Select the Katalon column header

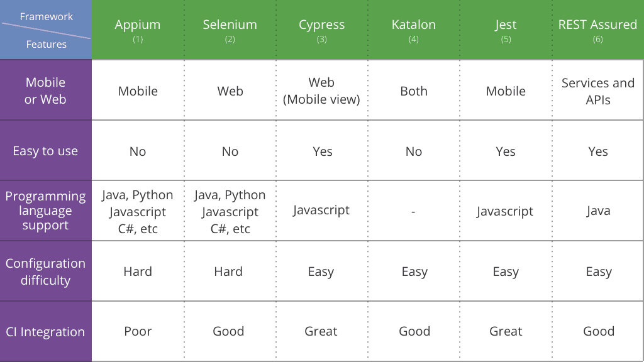414,30
